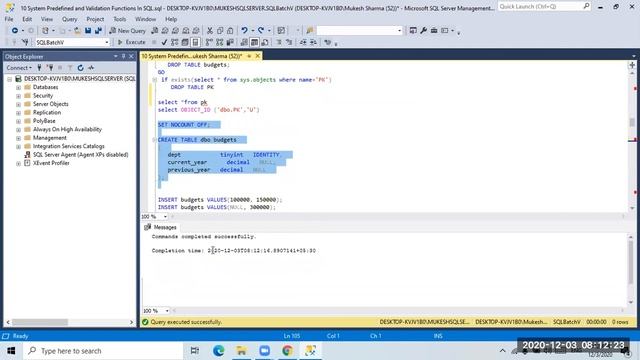Click the Comment out selected lines icon
The width and height of the screenshot is (640, 360).
tap(279, 42)
